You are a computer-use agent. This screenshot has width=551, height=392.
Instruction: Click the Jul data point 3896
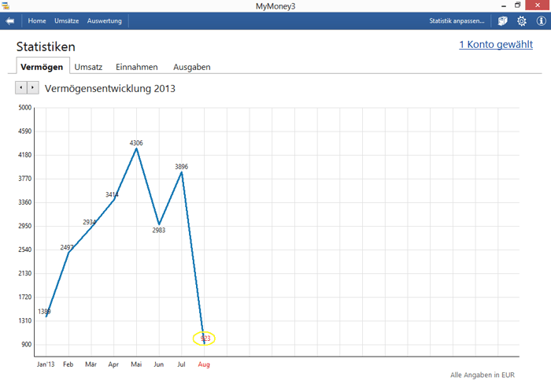pyautogui.click(x=182, y=172)
